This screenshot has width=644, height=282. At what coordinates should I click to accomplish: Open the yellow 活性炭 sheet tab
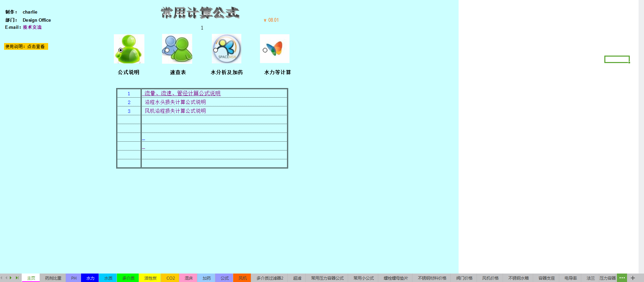pyautogui.click(x=150, y=278)
